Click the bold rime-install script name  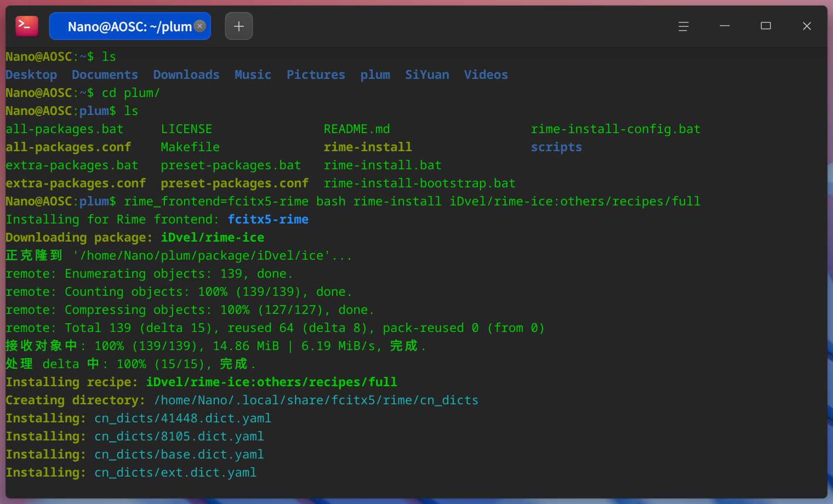point(368,147)
